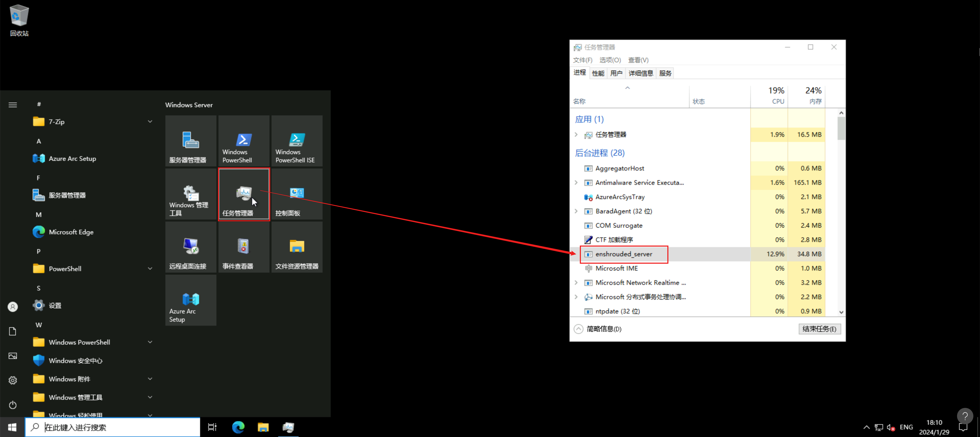Open the 文件(F) menu in Task Manager
This screenshot has width=980, height=437.
click(582, 60)
